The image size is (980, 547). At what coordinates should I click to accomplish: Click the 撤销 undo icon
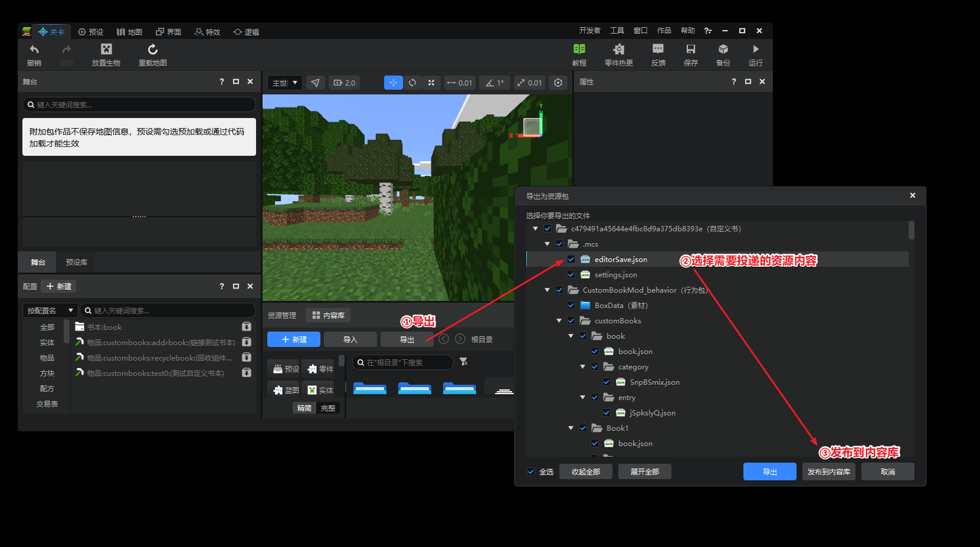(x=34, y=50)
